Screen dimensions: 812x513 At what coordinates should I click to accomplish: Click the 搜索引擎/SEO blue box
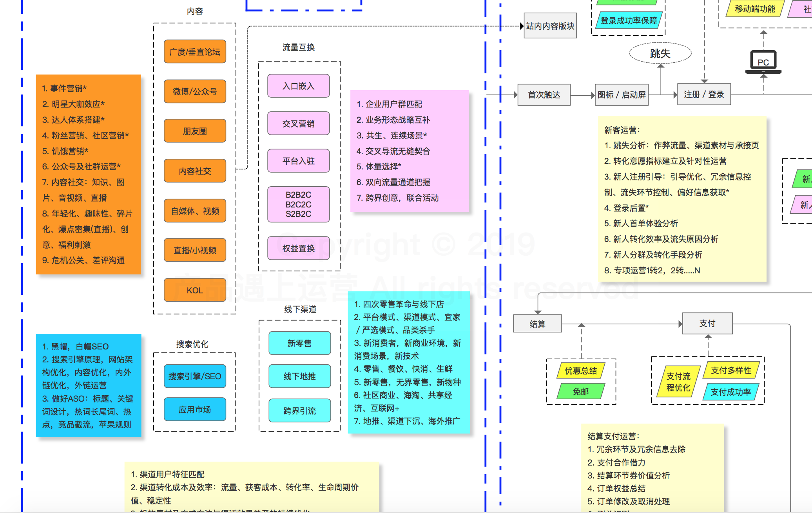[195, 376]
